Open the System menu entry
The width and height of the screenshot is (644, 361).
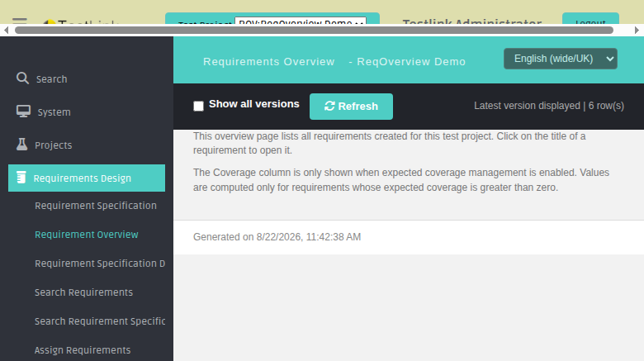[x=54, y=112]
